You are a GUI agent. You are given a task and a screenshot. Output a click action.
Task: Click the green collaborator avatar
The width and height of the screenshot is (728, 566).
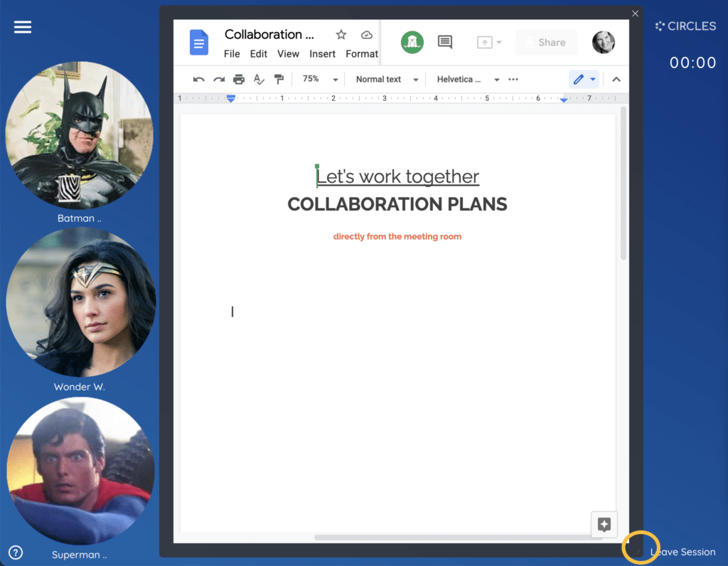pyautogui.click(x=412, y=42)
